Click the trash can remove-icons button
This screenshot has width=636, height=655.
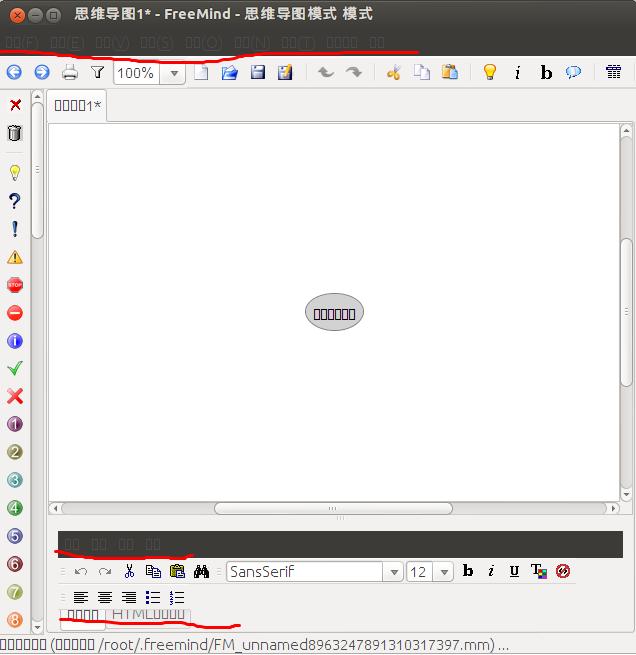pos(14,133)
